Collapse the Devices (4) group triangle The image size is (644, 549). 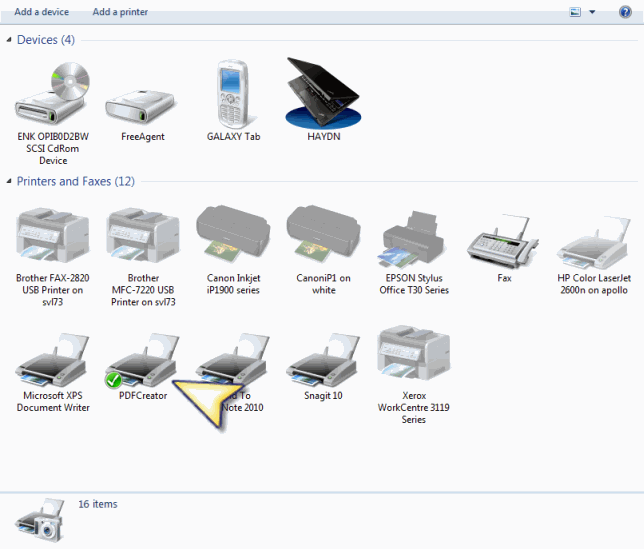coord(9,40)
